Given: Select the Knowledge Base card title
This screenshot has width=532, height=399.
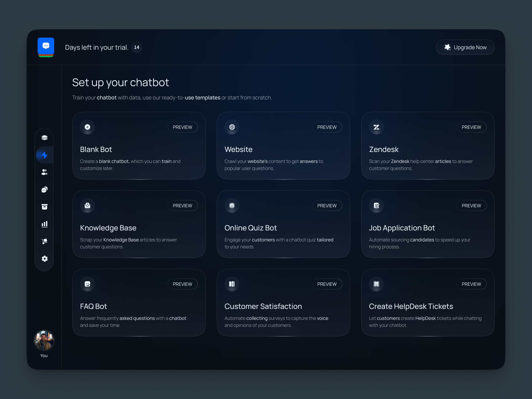Looking at the screenshot, I should click(x=108, y=228).
